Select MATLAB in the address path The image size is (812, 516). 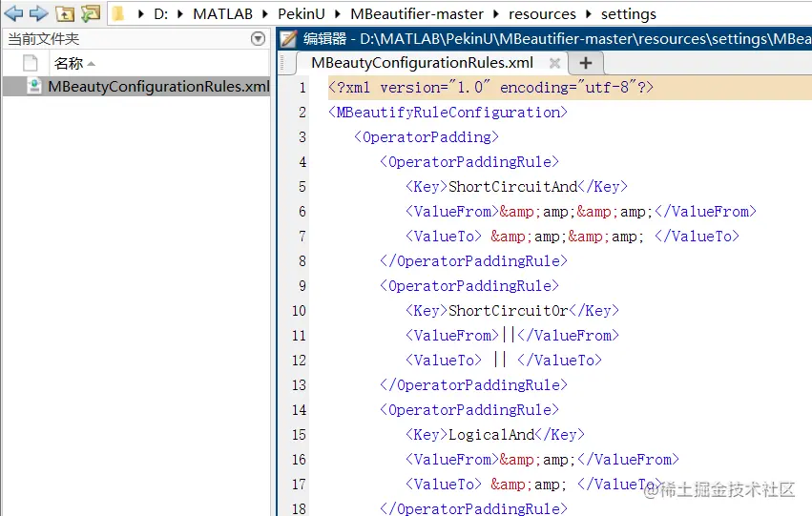click(222, 14)
